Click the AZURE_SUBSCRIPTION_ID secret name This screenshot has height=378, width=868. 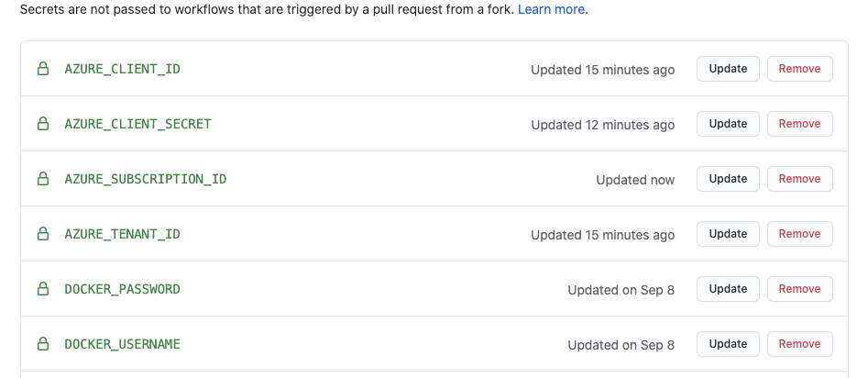click(145, 179)
